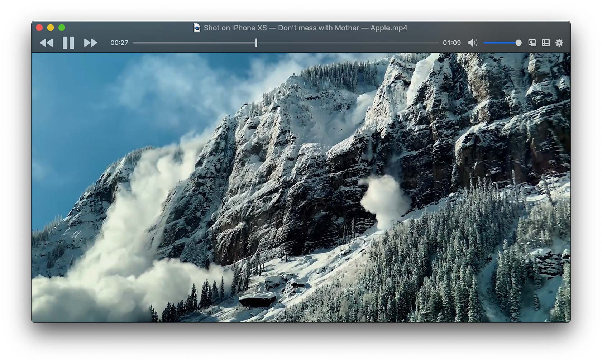Click the mp4 file icon in title bar
602x364 pixels.
pos(197,28)
